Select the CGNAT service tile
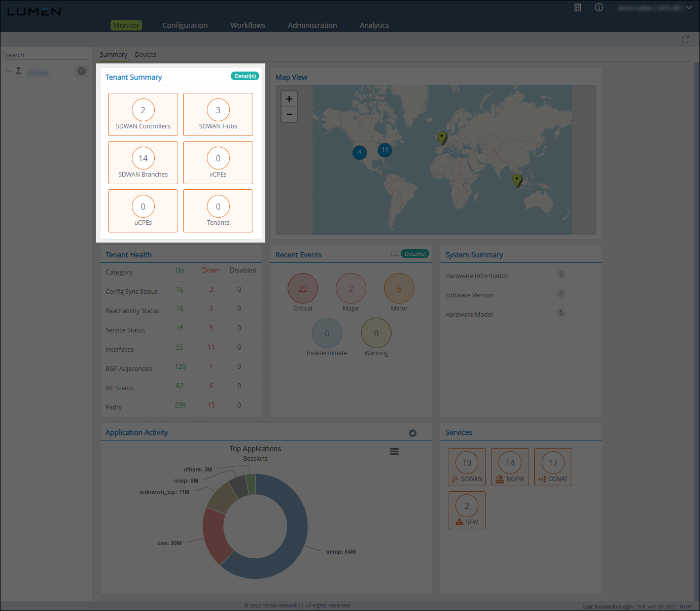This screenshot has width=700, height=611. coord(553,467)
